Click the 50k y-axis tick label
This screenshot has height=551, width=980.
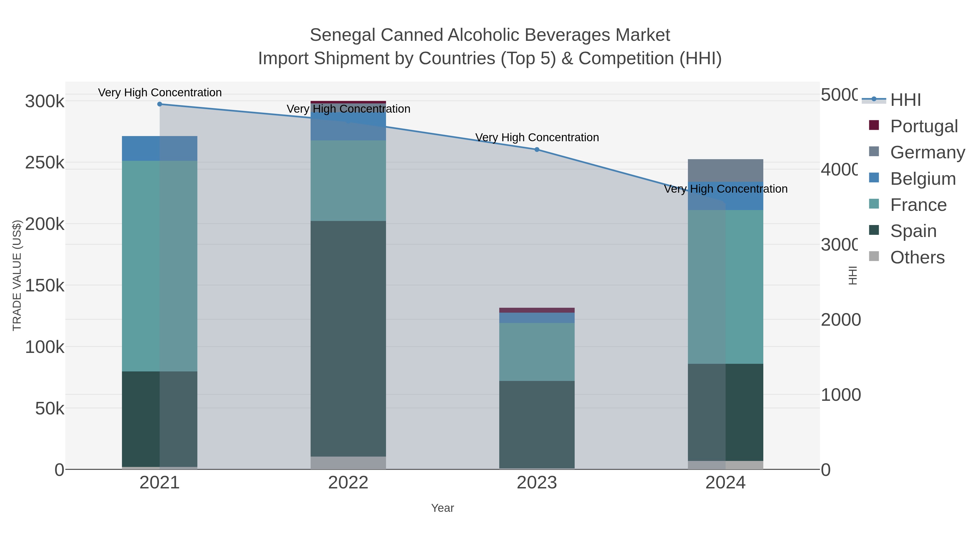[50, 409]
